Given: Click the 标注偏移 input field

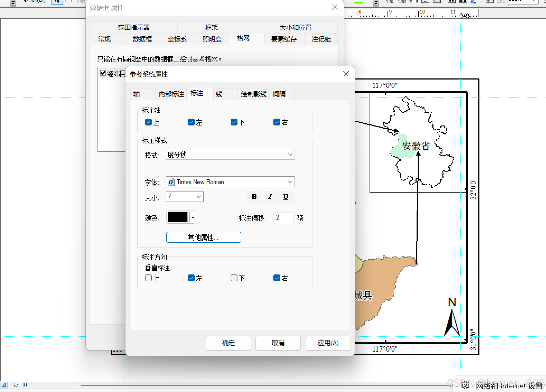Looking at the screenshot, I should pyautogui.click(x=283, y=218).
